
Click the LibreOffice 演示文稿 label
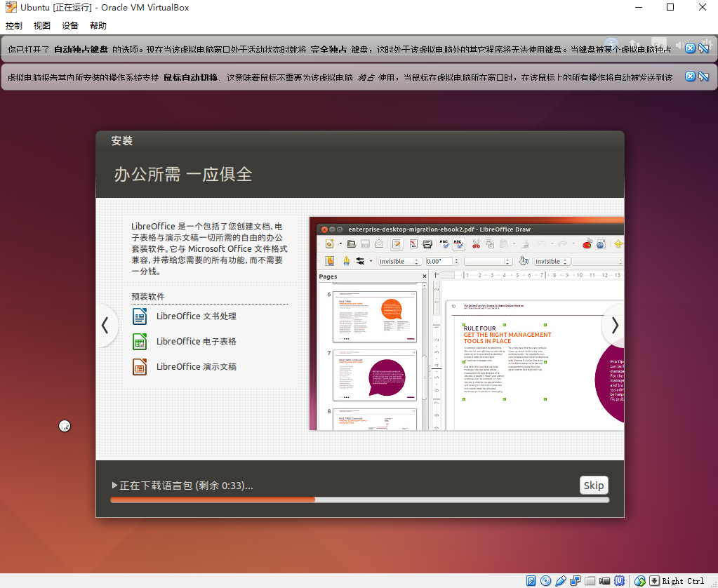197,367
